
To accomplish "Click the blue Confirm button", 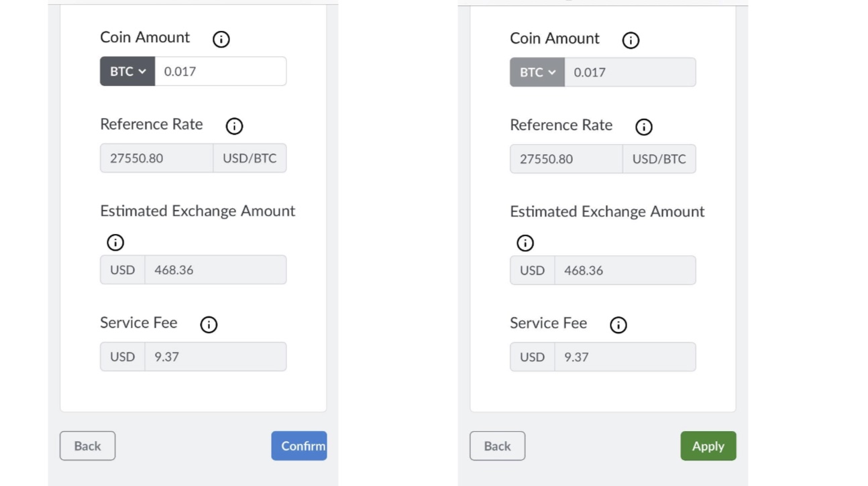I will coord(299,446).
